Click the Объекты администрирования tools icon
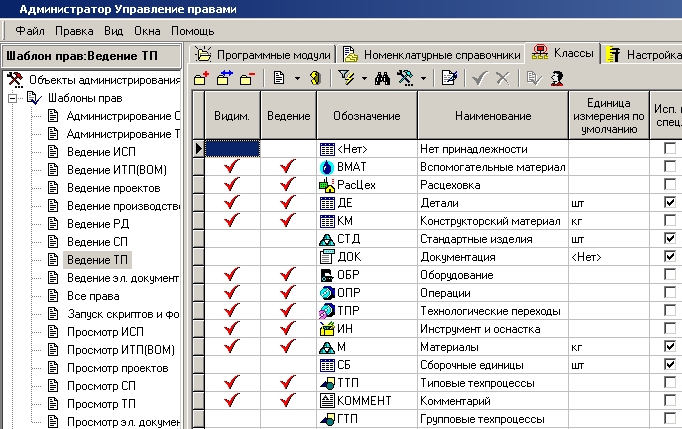This screenshot has height=429, width=682. click(16, 80)
